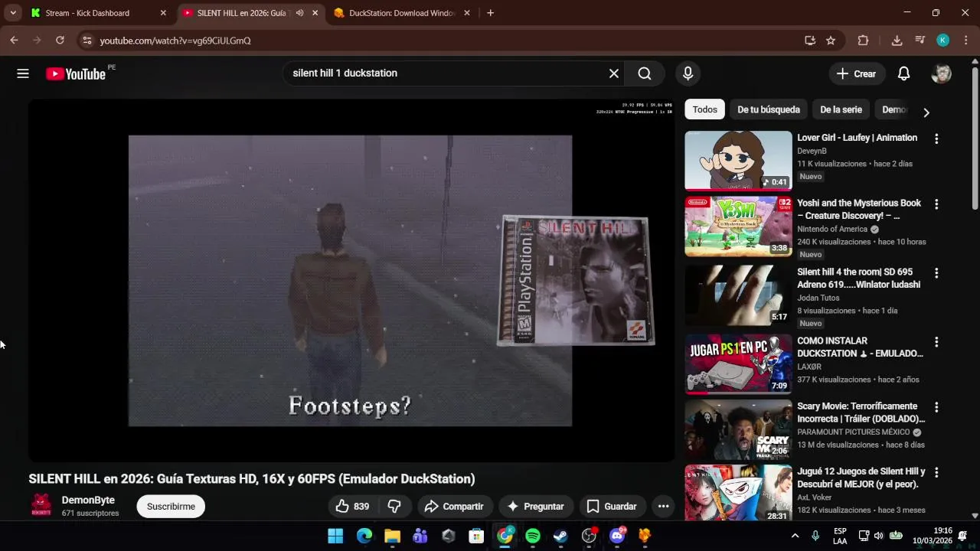This screenshot has width=980, height=551.
Task: Show hidden system tray icons
Action: [795, 536]
